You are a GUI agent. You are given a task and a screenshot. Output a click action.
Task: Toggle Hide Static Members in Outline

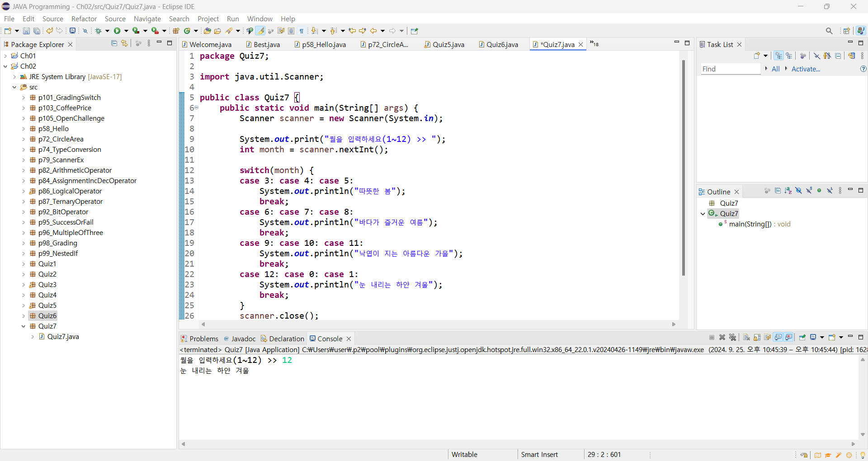pos(809,191)
